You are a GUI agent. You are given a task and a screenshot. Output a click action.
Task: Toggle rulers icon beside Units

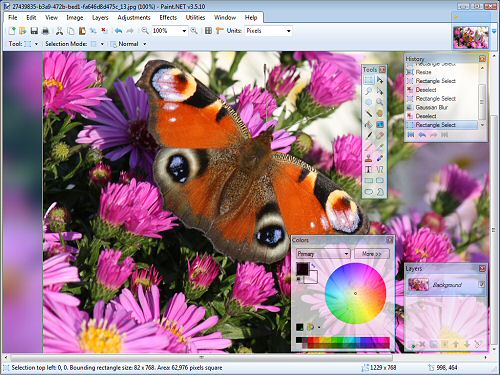[219, 31]
